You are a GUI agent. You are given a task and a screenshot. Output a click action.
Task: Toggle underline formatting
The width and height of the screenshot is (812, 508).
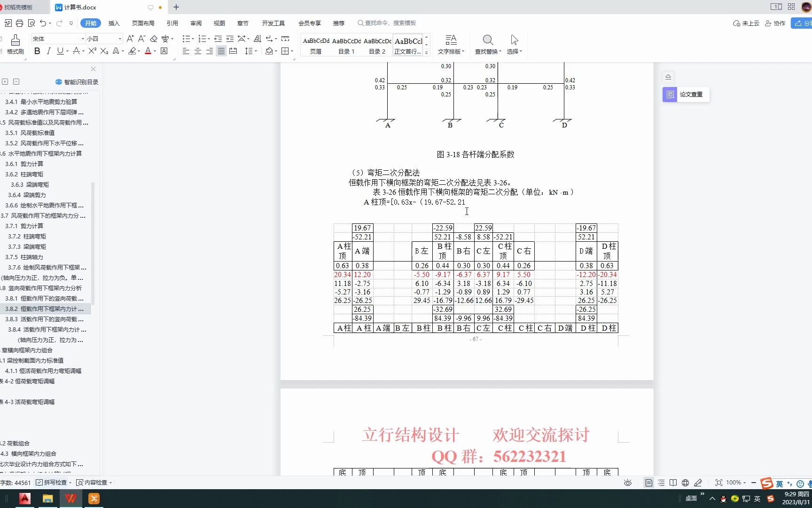click(x=60, y=51)
